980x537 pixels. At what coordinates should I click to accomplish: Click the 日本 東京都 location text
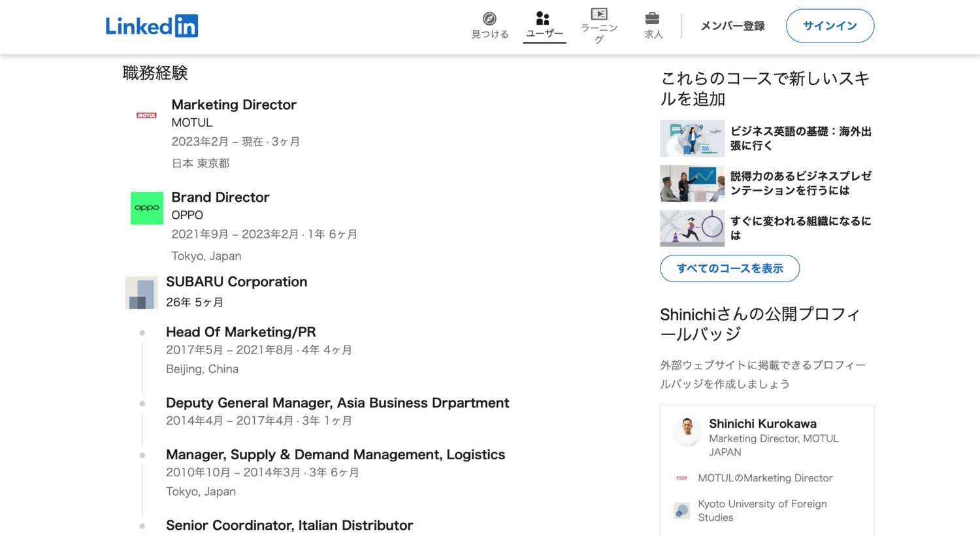[201, 163]
